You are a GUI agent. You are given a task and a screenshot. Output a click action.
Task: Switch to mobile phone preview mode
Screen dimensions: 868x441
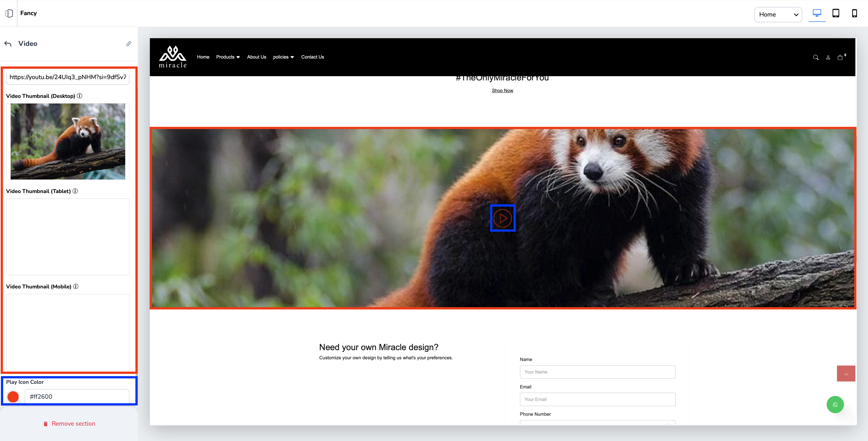pyautogui.click(x=854, y=14)
